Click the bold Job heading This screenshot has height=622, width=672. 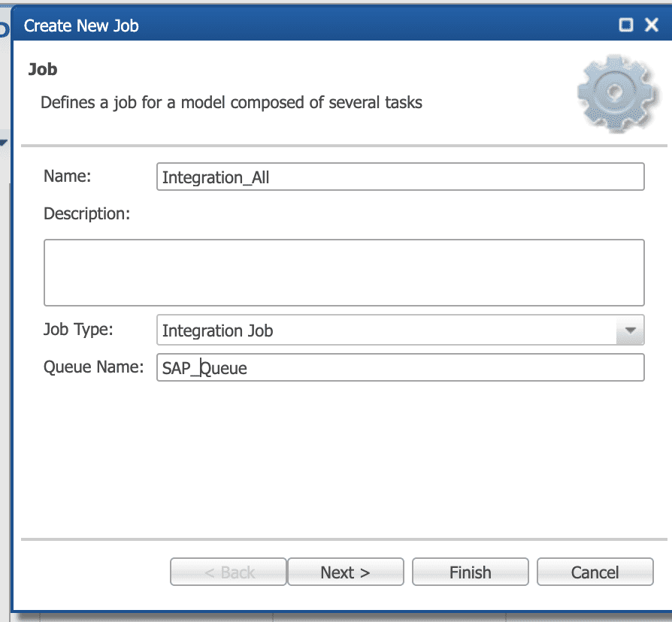(x=42, y=69)
